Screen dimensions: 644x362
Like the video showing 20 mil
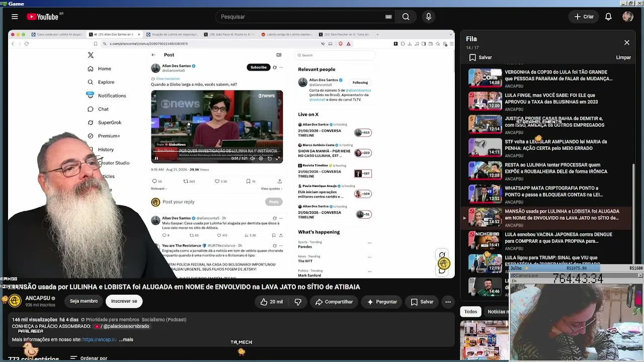[272, 302]
